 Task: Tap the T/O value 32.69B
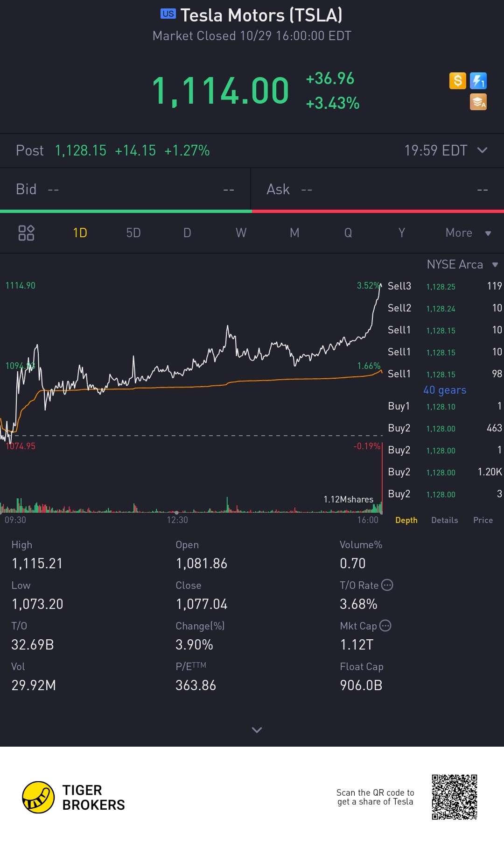tap(33, 645)
